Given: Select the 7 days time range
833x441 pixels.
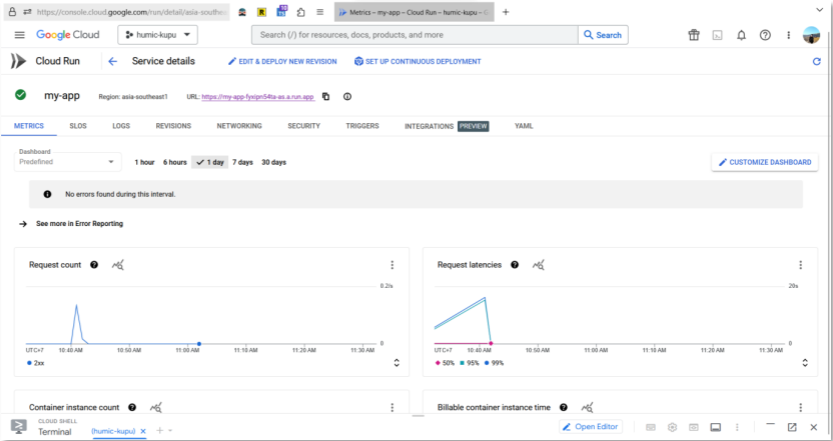Looking at the screenshot, I should pos(243,163).
